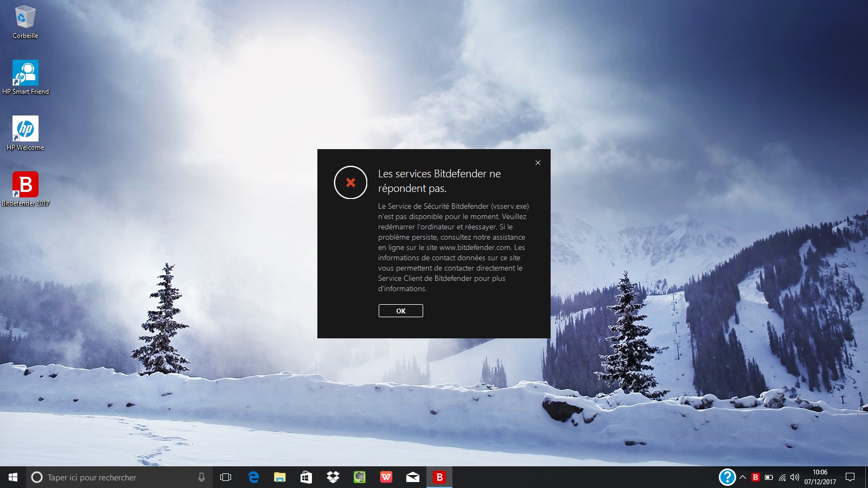The image size is (868, 488).
Task: Open Task View from the taskbar
Action: 226,477
